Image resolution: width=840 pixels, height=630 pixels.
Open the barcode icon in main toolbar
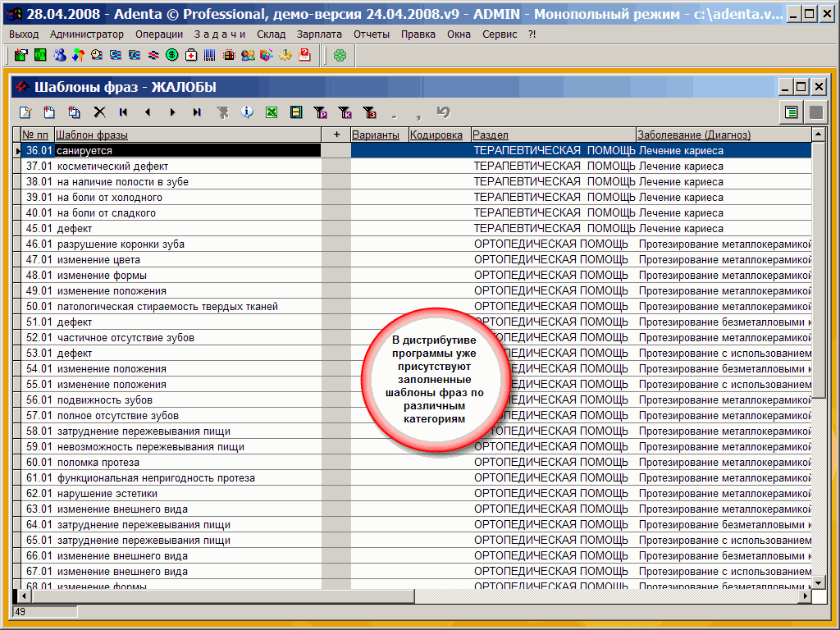[210, 55]
